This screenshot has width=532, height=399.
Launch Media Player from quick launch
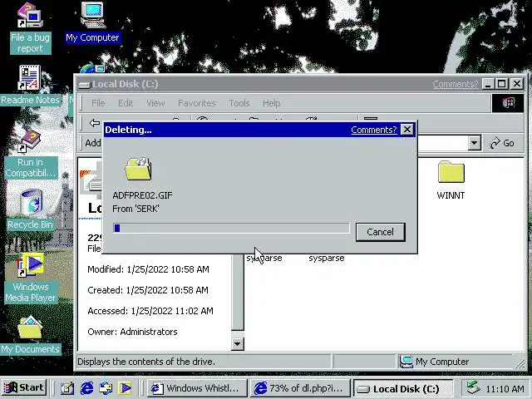tap(125, 388)
